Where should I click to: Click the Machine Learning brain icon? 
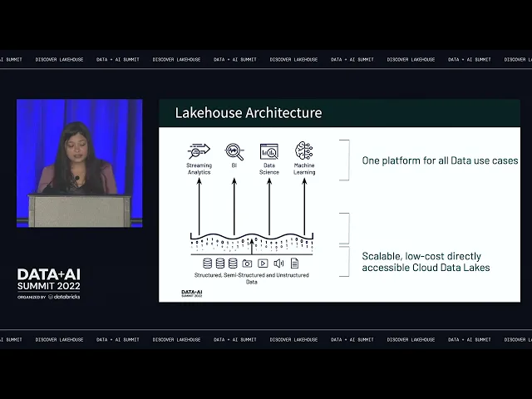[x=304, y=150]
